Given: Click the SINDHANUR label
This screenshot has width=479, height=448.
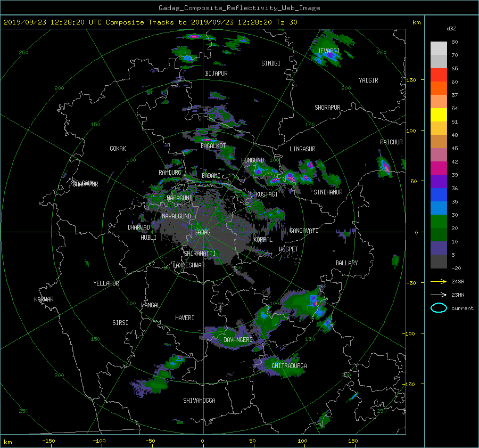Looking at the screenshot, I should point(328,192).
